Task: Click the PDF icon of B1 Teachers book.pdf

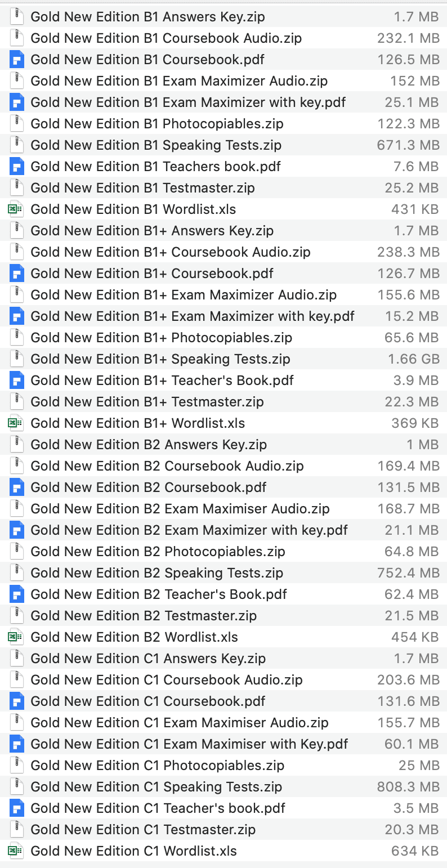Action: coord(17,167)
